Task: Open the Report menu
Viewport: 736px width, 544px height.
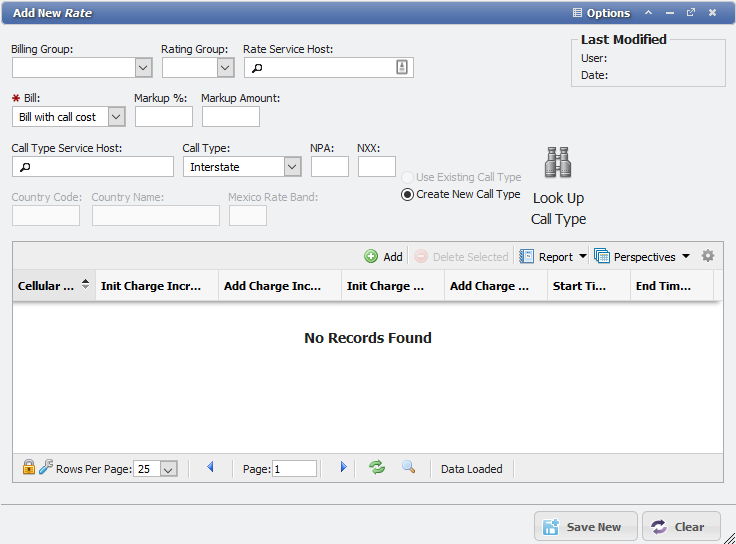Action: [554, 257]
